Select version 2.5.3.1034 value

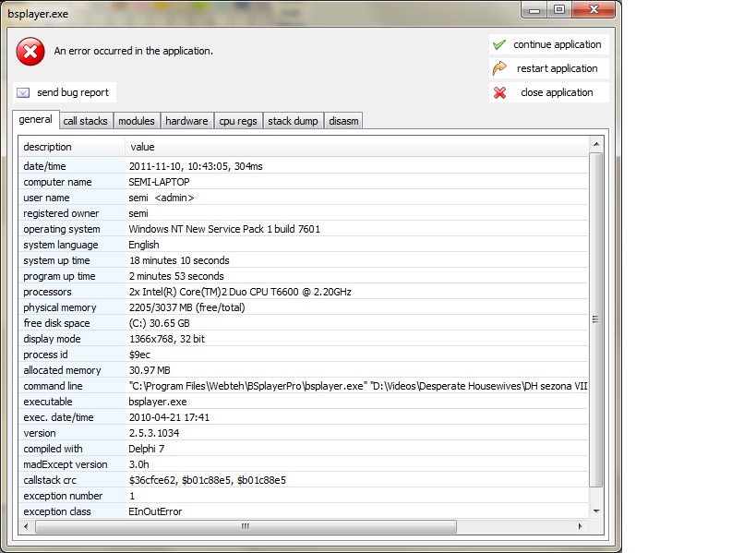click(x=154, y=433)
